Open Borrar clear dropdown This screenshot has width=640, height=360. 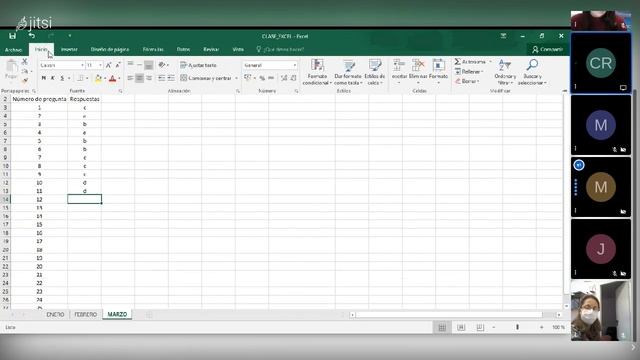(467, 81)
